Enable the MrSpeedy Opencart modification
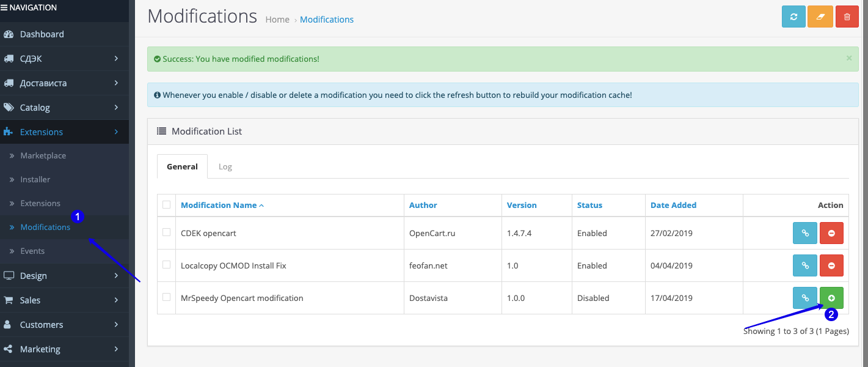 click(831, 298)
